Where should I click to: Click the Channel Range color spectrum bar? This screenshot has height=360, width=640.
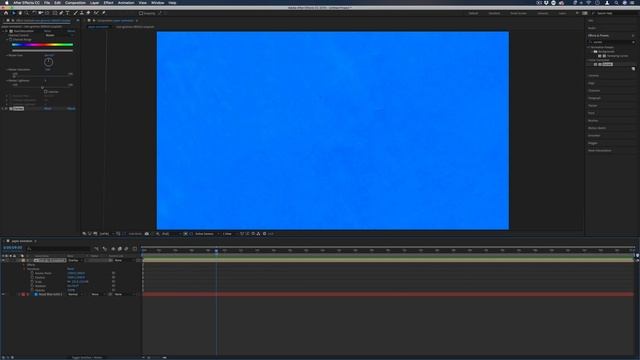pyautogui.click(x=42, y=44)
